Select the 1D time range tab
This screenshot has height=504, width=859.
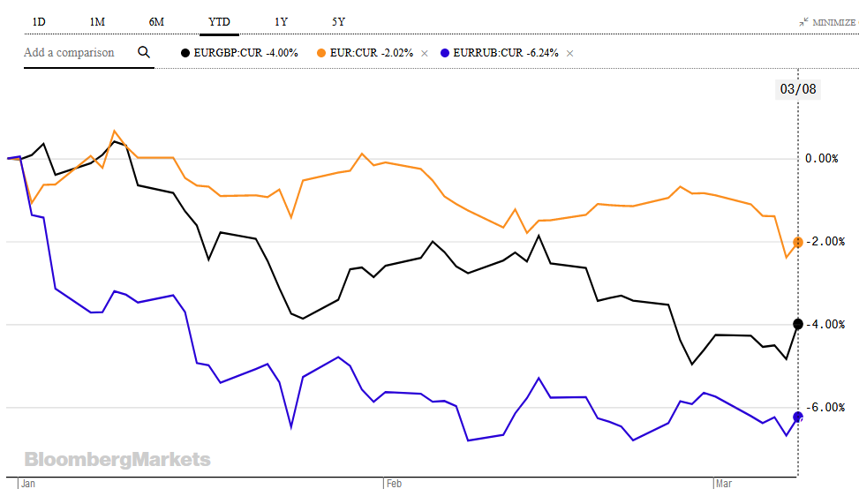pos(39,21)
